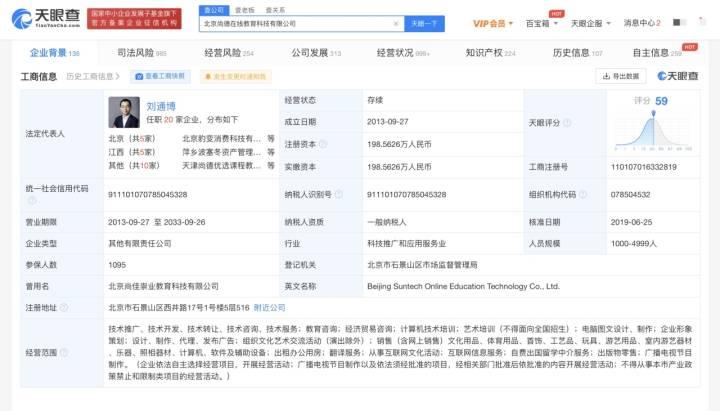
Task: Switch to the 公司发展 tab
Action: (x=316, y=53)
